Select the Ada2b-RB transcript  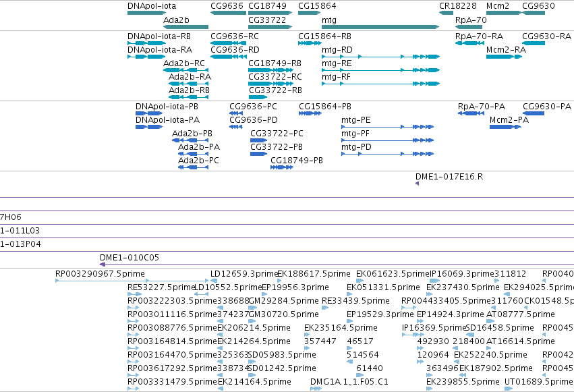pyautogui.click(x=188, y=97)
